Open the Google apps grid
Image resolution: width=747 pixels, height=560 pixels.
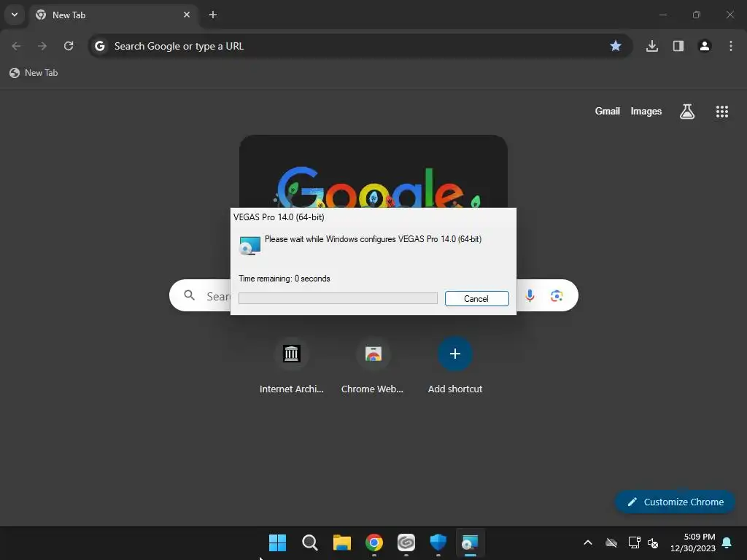click(x=722, y=112)
